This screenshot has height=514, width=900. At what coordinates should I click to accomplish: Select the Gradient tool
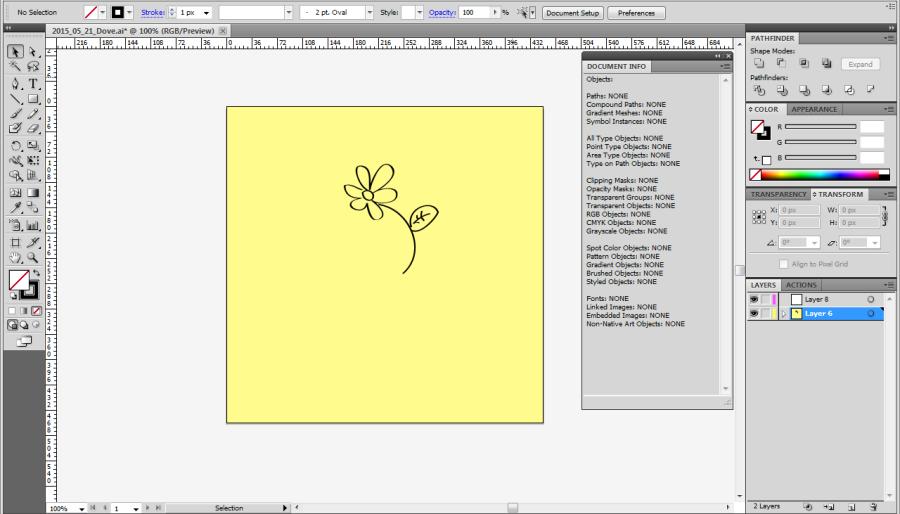33,193
